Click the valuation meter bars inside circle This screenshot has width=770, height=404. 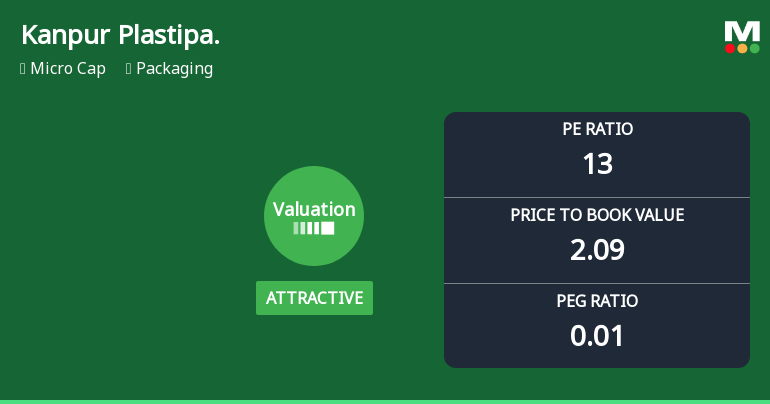314,228
